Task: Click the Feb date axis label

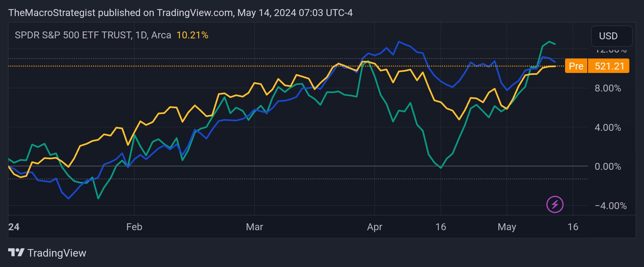Action: (134, 227)
